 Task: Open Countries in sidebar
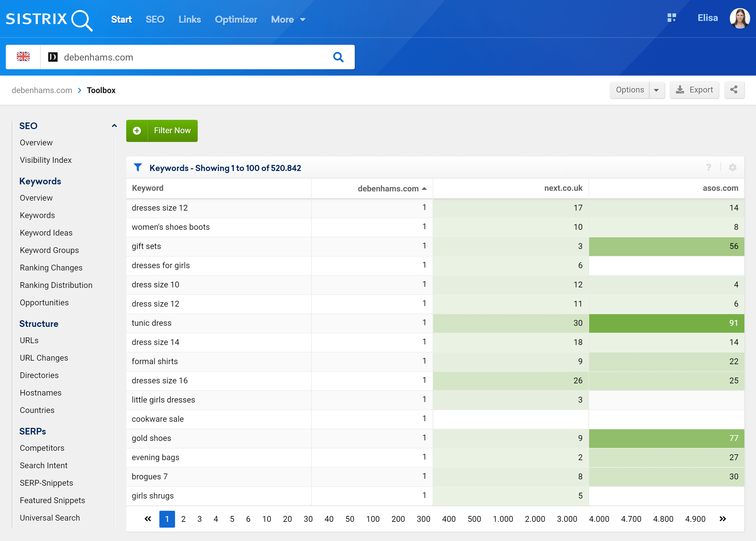point(37,410)
